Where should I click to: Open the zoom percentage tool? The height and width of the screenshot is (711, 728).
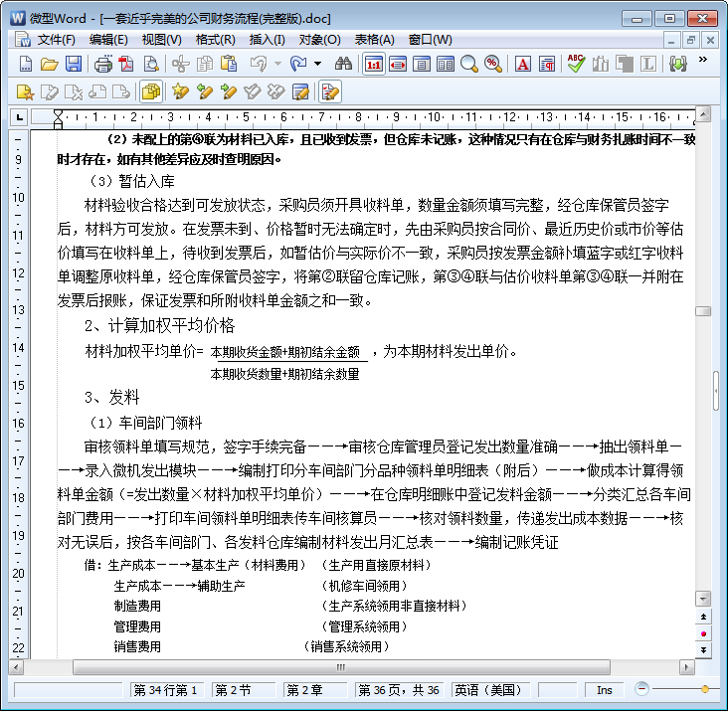tap(493, 64)
